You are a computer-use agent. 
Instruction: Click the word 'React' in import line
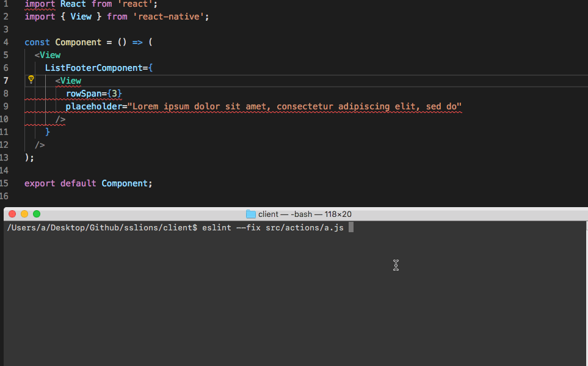[x=73, y=4]
